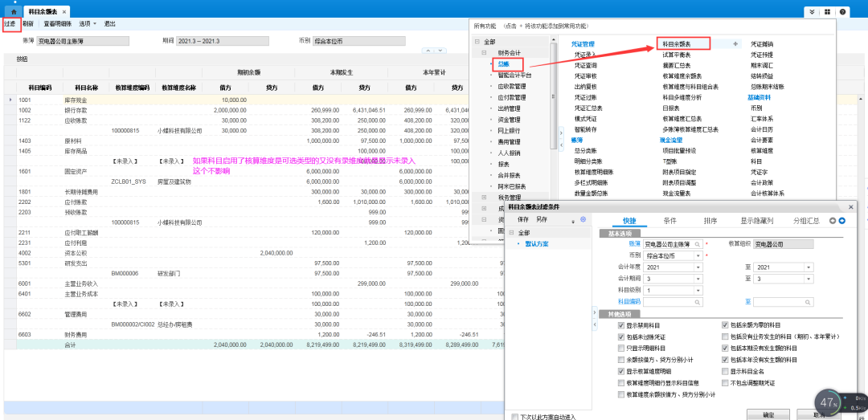
Task: Switch to the 显示隐藏列 tab
Action: pos(757,221)
